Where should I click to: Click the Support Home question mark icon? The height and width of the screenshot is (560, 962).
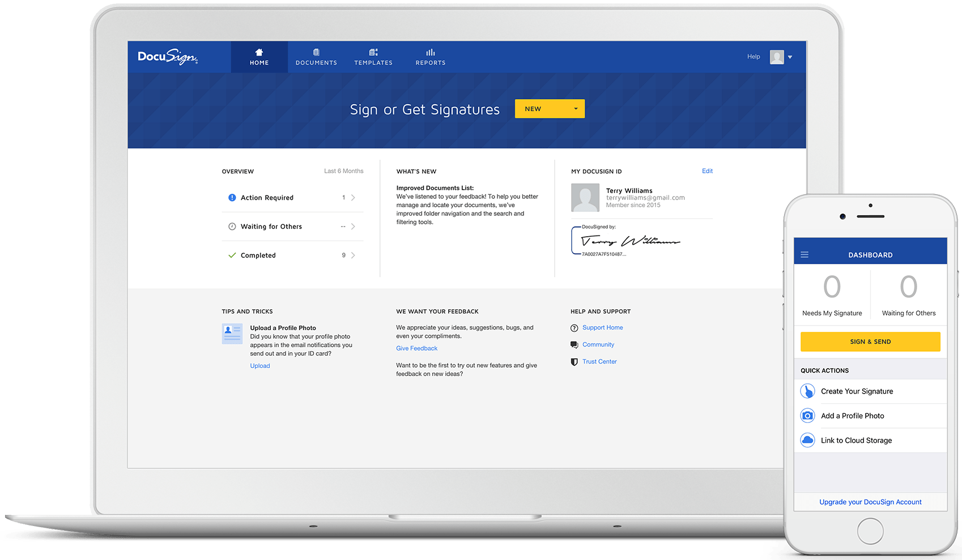[x=574, y=327]
